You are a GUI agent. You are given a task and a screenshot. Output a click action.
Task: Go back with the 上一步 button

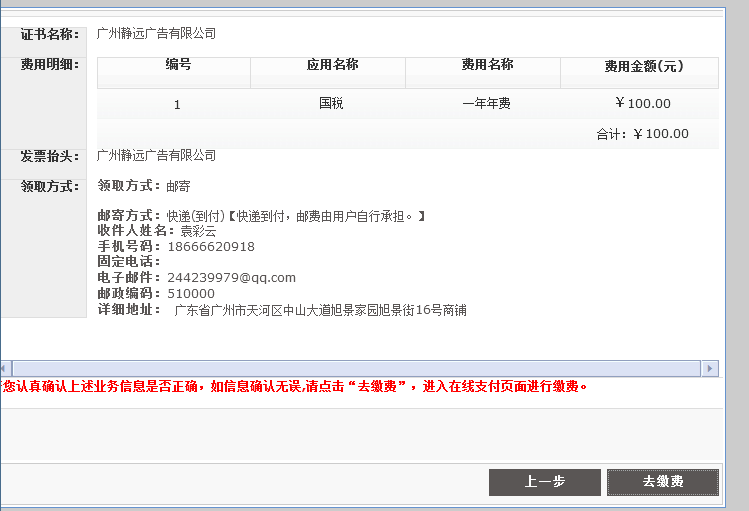tap(545, 482)
